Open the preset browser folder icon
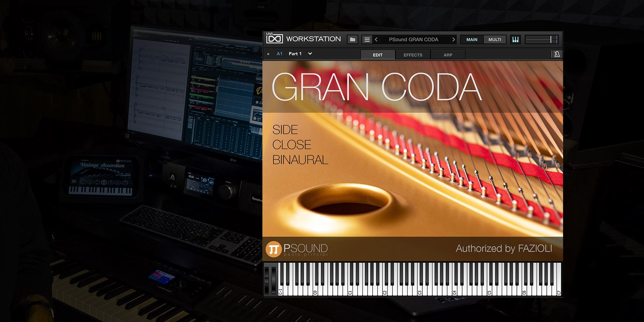The height and width of the screenshot is (322, 644). [353, 40]
